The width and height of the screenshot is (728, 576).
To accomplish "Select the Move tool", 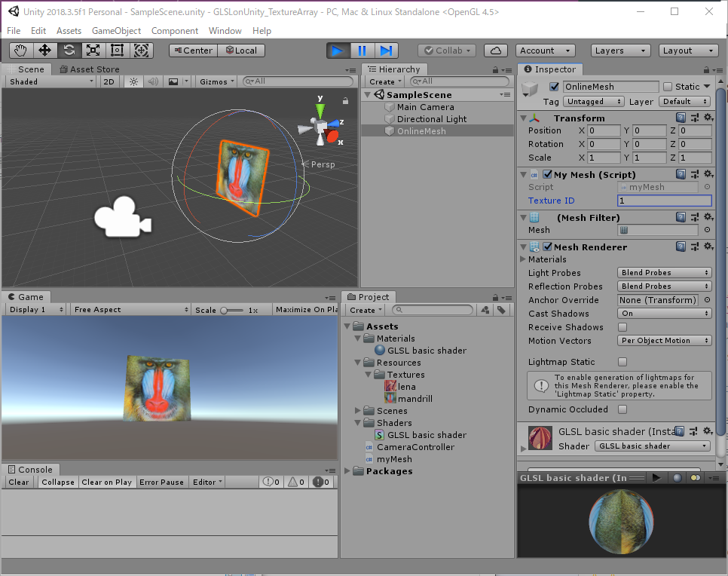I will coord(44,51).
